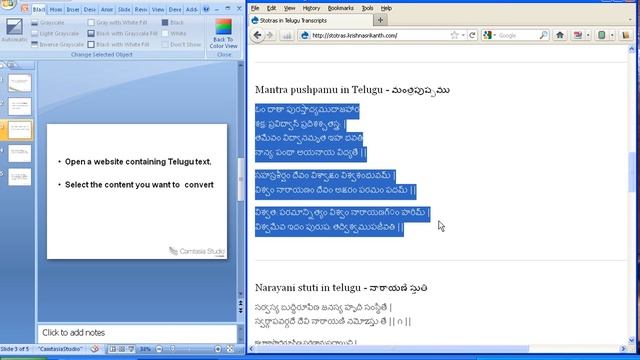
Task: Select slide 5 thumbnail in the slide panel
Action: 20,177
